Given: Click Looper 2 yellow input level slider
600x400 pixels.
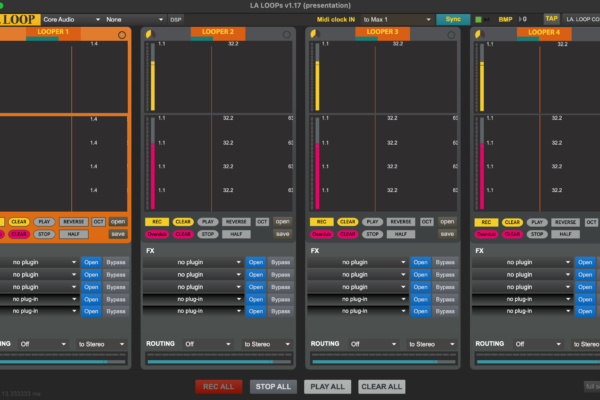Looking at the screenshot, I should (153, 80).
